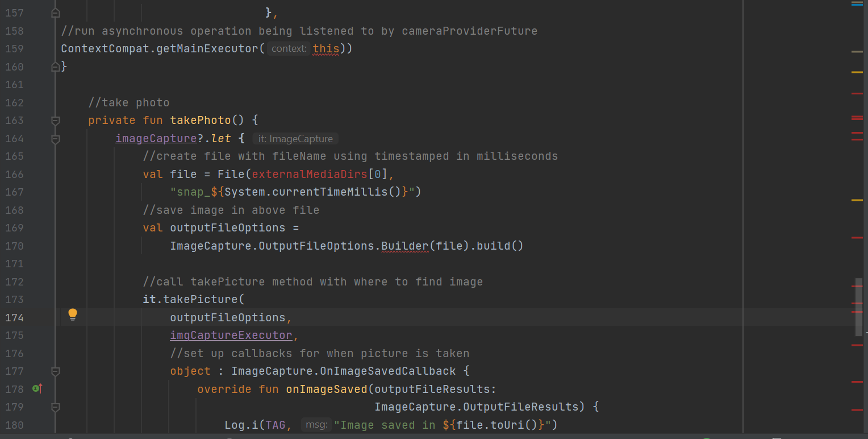Click the 'let' keyword on line 164
This screenshot has width=868, height=439.
point(221,138)
